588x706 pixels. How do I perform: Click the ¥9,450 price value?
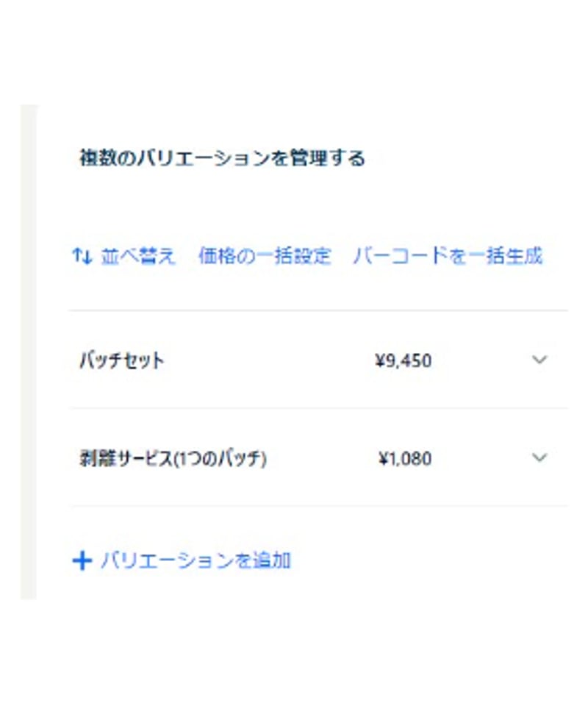point(404,360)
